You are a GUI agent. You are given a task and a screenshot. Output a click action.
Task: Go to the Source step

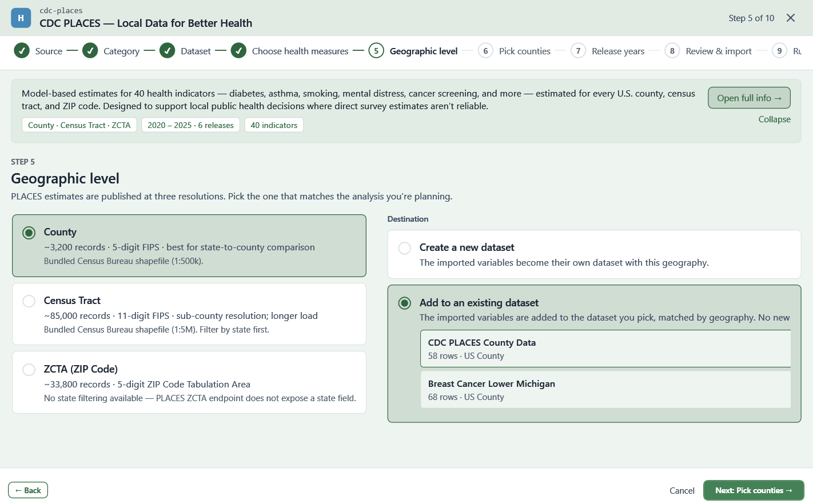(49, 51)
